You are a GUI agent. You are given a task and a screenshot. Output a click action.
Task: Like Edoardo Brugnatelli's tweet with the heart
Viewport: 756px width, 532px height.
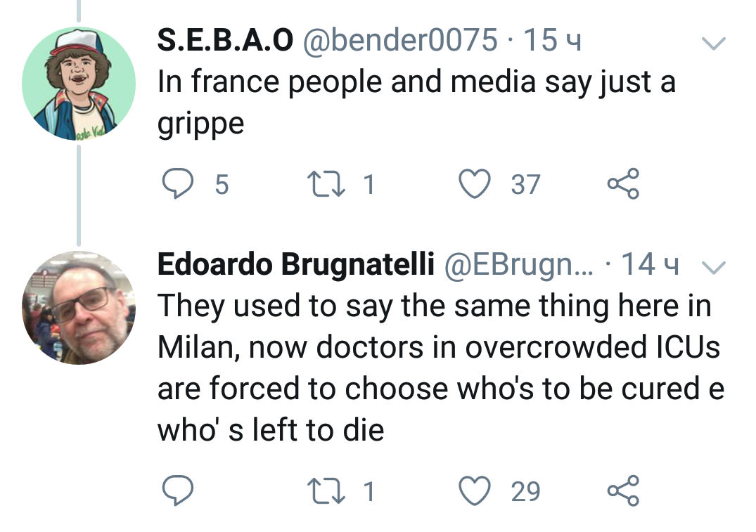click(474, 491)
